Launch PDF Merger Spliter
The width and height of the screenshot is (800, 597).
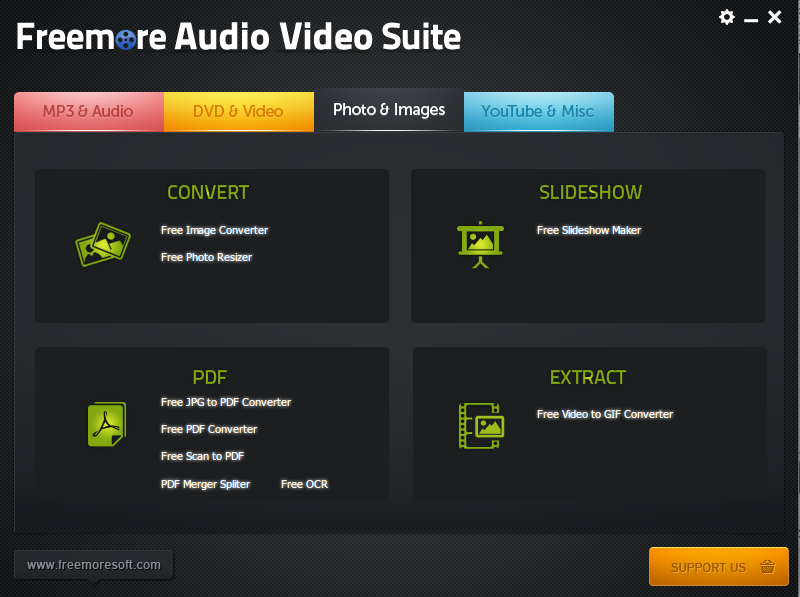pyautogui.click(x=205, y=484)
